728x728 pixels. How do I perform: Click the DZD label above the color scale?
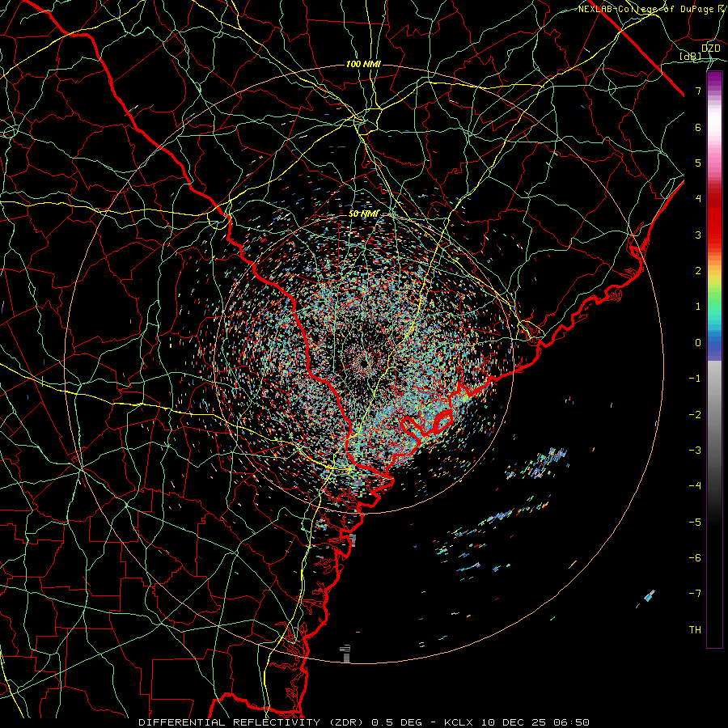(710, 48)
